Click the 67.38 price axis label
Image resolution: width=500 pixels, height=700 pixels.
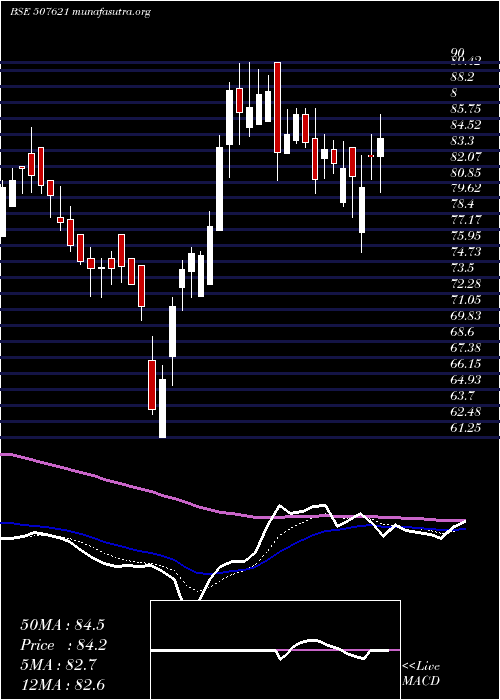(x=466, y=348)
